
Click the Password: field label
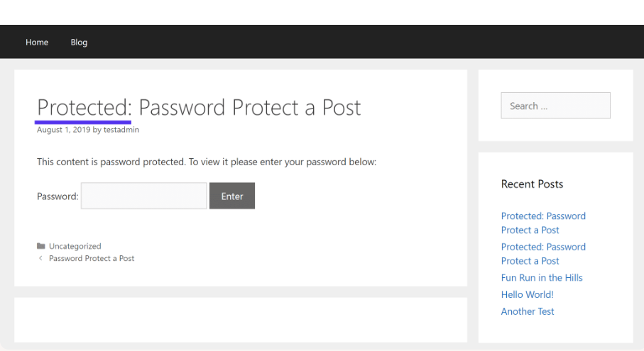(x=58, y=196)
